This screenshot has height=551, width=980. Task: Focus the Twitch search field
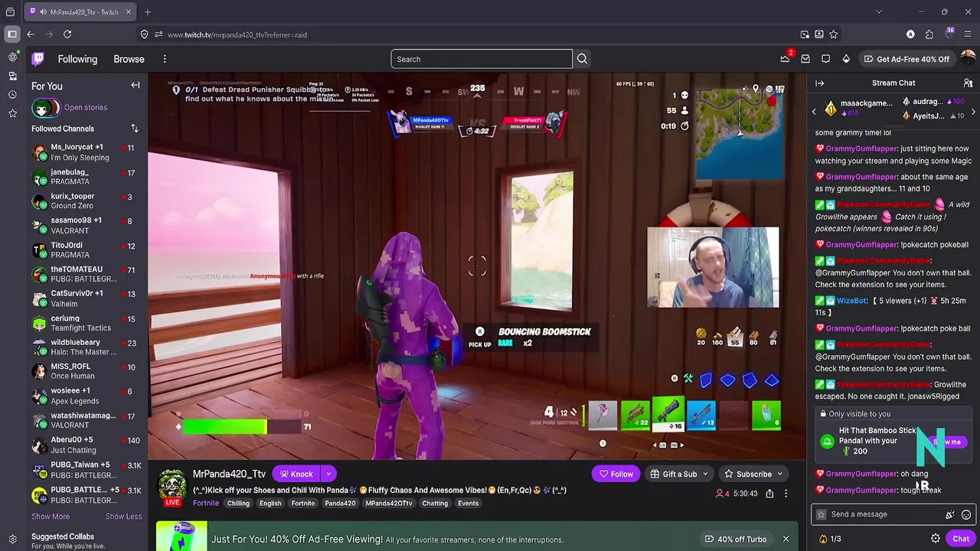click(x=482, y=59)
